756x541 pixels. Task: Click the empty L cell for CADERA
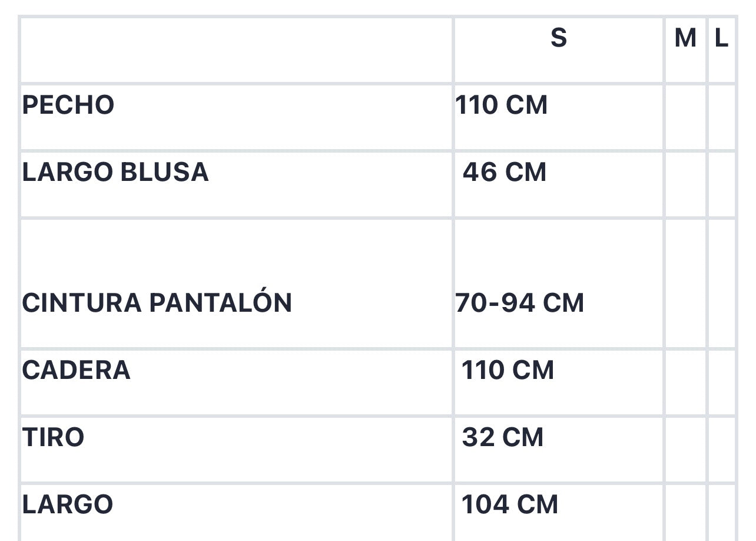722,382
